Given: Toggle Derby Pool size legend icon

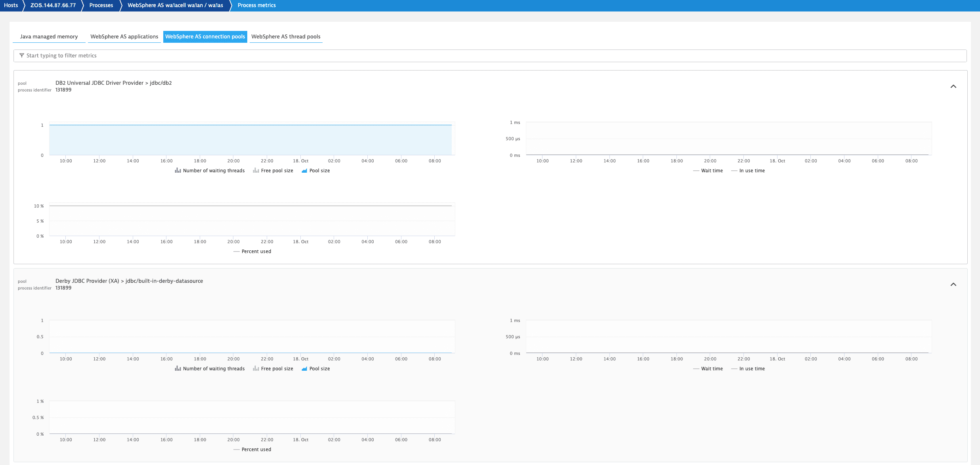Looking at the screenshot, I should (x=304, y=369).
